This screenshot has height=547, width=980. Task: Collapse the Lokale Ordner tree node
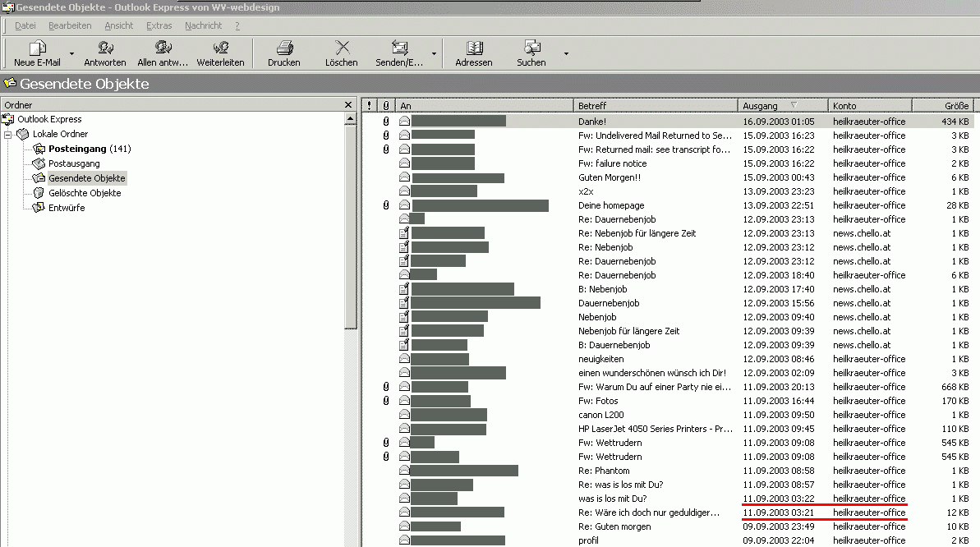tap(7, 135)
